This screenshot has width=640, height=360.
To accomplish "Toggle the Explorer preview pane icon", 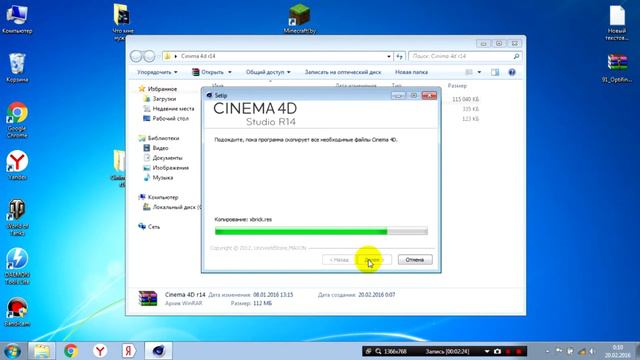I will click(495, 72).
